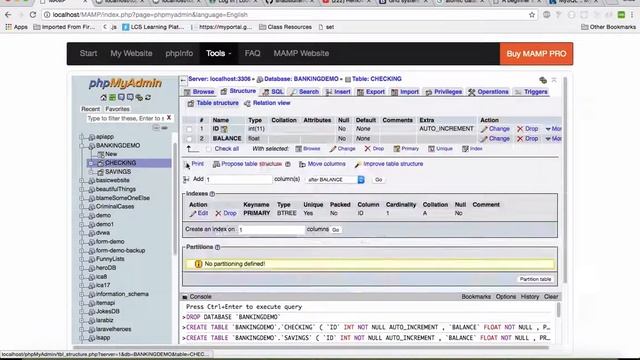The width and height of the screenshot is (640, 360).
Task: Open the Indexes help icon
Action: (212, 194)
